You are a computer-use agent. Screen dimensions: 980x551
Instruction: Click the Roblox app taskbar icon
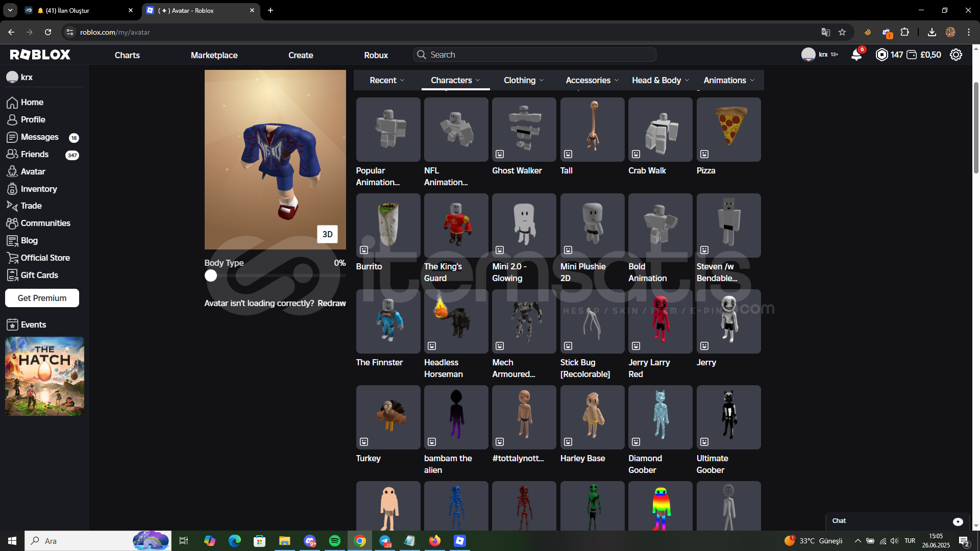(460, 541)
